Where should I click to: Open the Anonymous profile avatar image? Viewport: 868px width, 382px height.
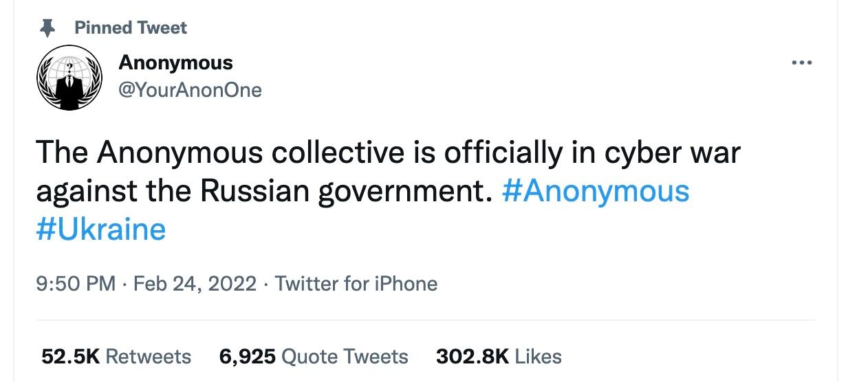pyautogui.click(x=69, y=78)
